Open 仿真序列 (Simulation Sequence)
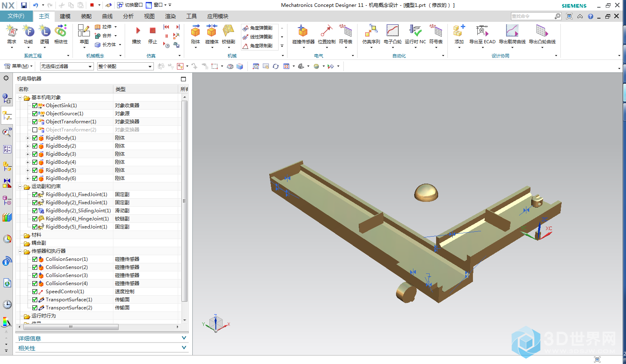 coord(371,34)
